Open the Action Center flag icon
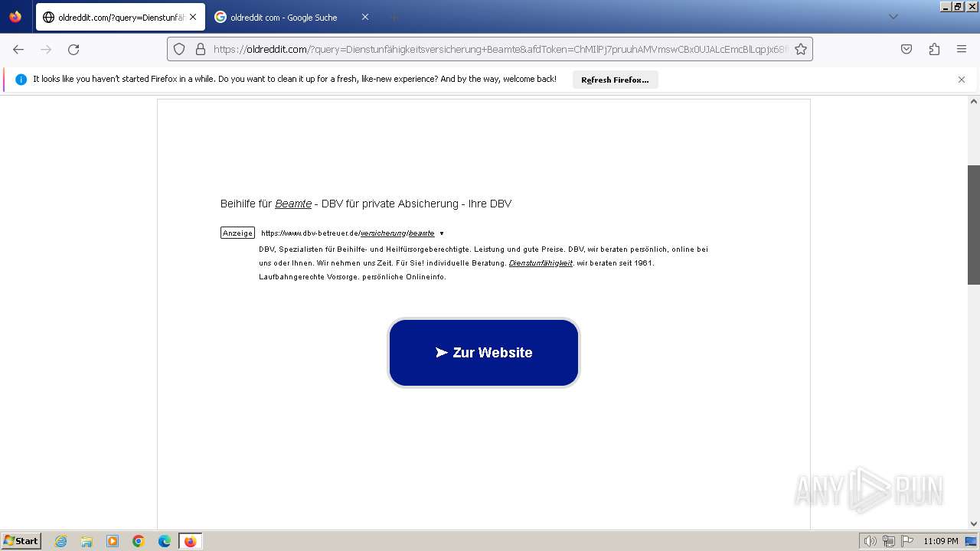Image resolution: width=980 pixels, height=551 pixels. coord(906,541)
